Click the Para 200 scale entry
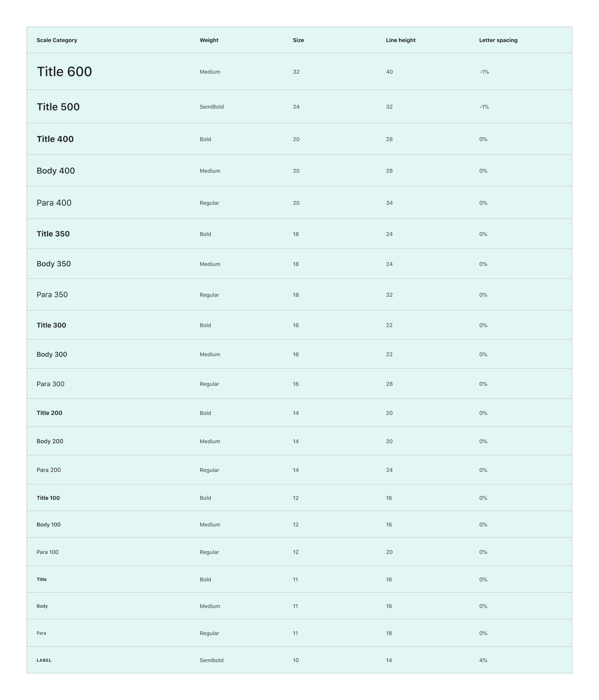This screenshot has height=700, width=599. (x=49, y=470)
